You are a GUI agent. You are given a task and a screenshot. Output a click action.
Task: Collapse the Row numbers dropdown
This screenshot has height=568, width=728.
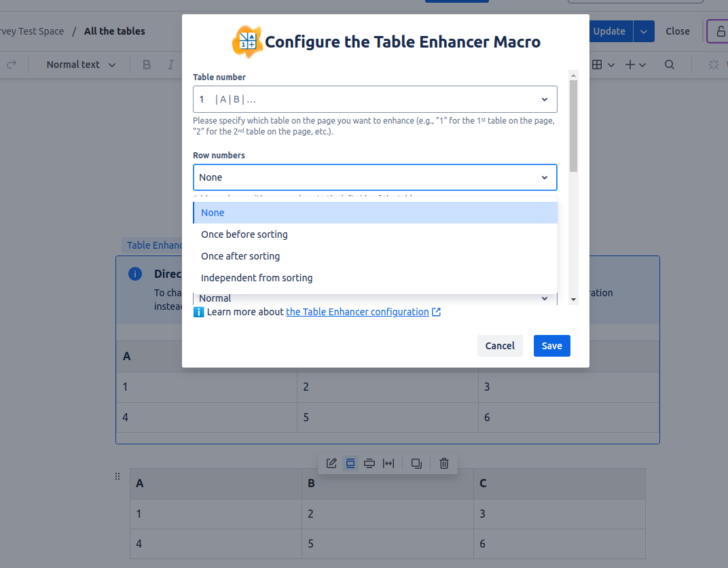pyautogui.click(x=375, y=177)
